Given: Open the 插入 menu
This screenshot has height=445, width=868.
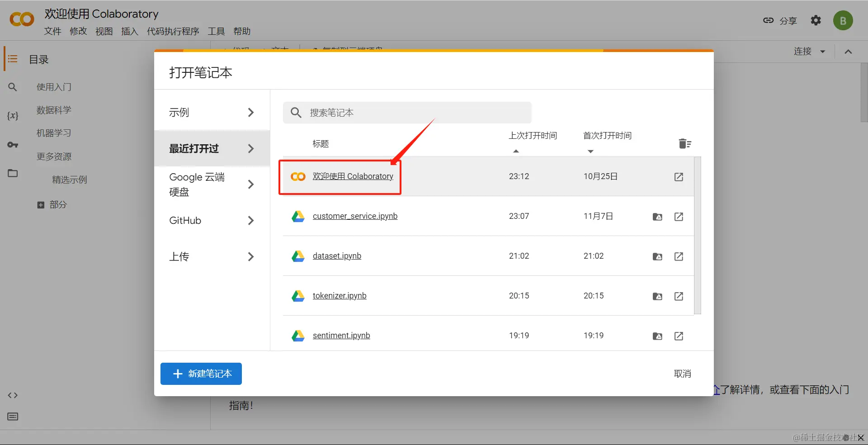Looking at the screenshot, I should [130, 31].
